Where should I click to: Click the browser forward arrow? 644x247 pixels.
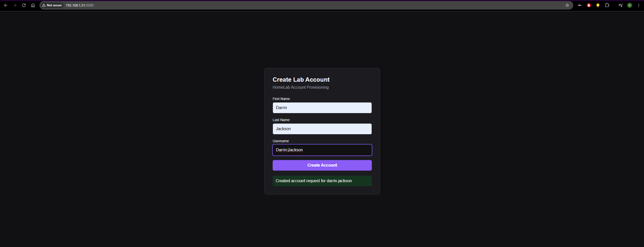click(15, 5)
